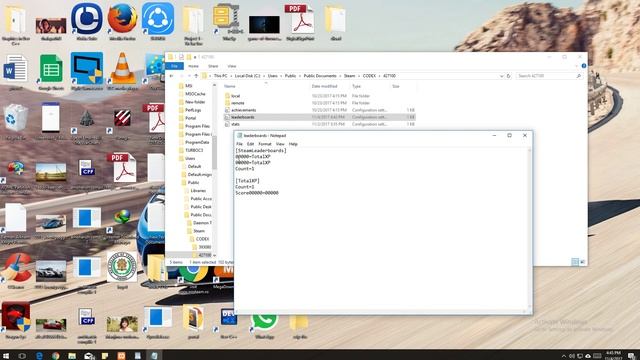Sort files by the Date modified column
Image resolution: width=640 pixels, height=360 pixels.
click(x=324, y=87)
